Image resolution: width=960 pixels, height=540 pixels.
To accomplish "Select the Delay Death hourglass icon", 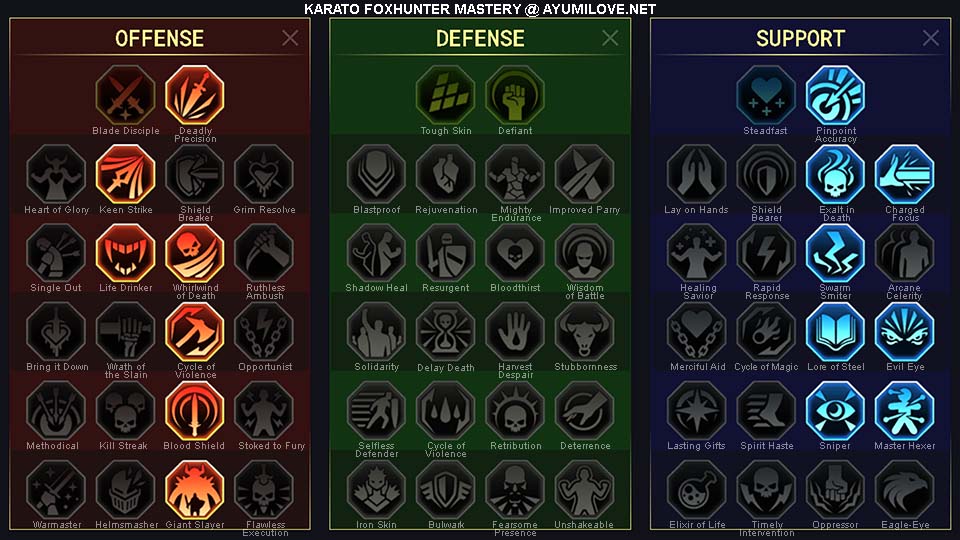I will 446,332.
